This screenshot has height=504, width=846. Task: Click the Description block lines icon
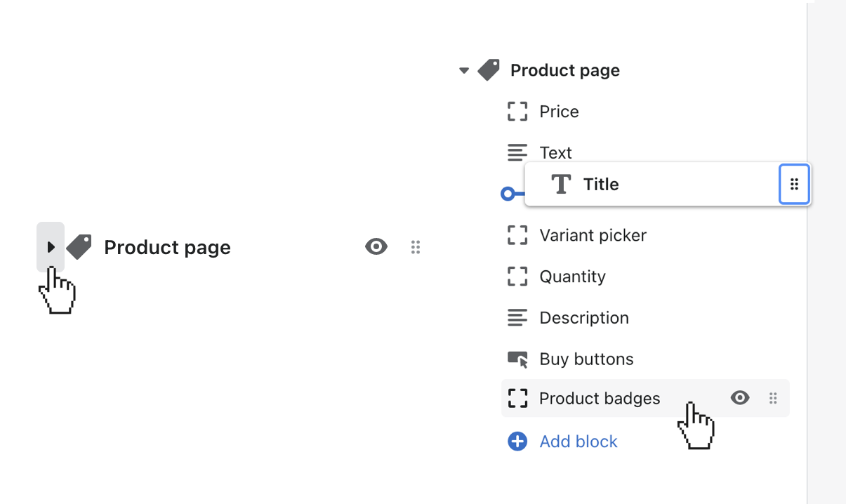point(517,318)
